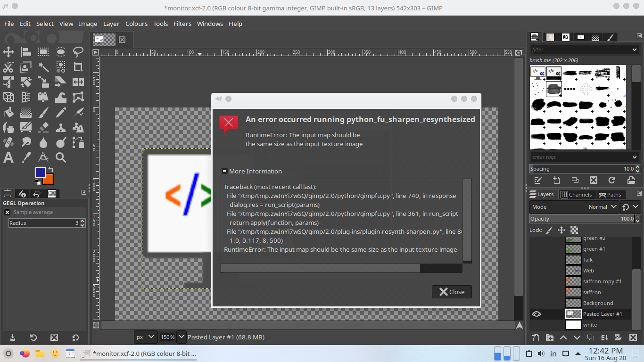Select the Gradient tool
Image resolution: width=644 pixels, height=362 pixels.
26,112
